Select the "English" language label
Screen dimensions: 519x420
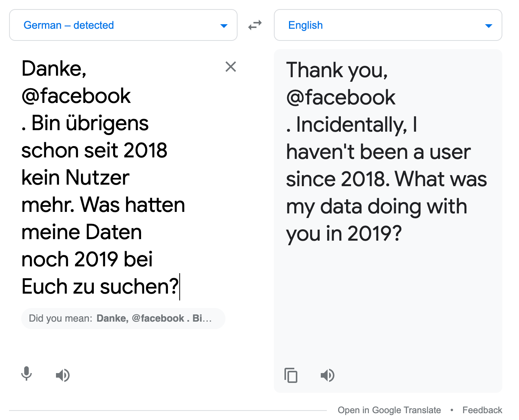pyautogui.click(x=305, y=25)
